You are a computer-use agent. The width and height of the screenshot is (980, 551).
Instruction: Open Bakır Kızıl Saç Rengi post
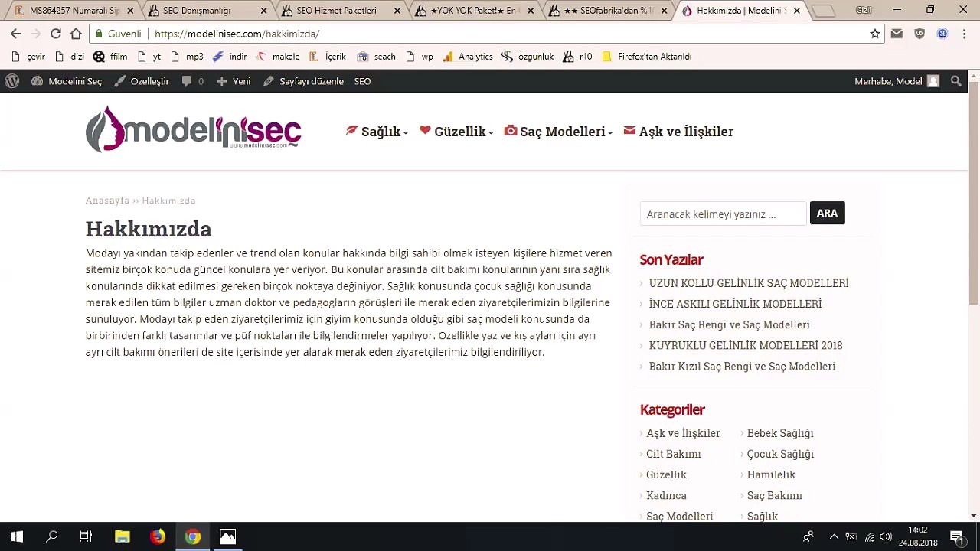(742, 366)
